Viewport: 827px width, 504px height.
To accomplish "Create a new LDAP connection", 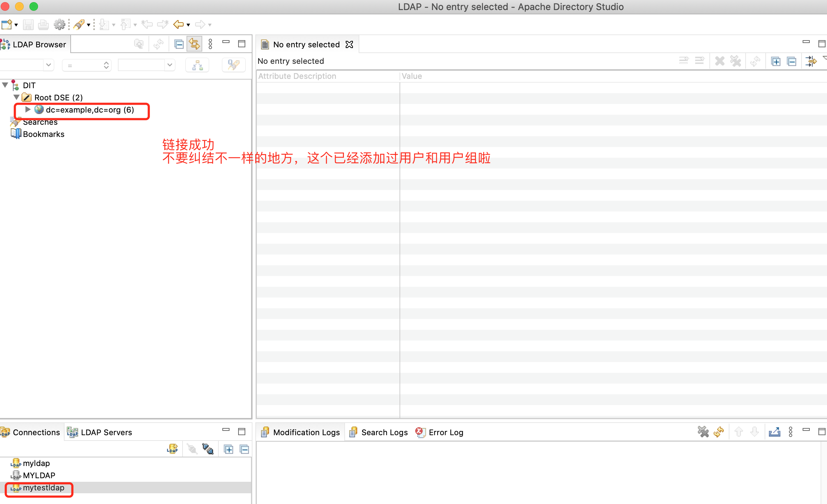I will point(173,448).
